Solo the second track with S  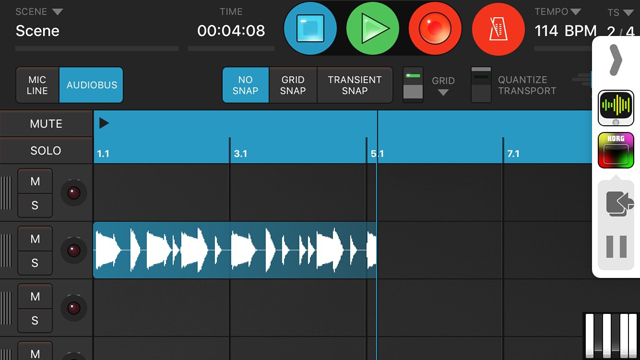pyautogui.click(x=35, y=263)
